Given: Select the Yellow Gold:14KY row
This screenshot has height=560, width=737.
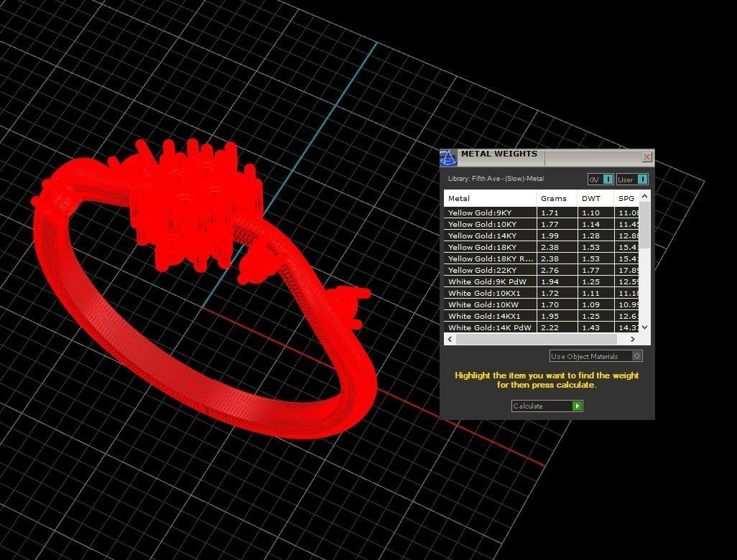Looking at the screenshot, I should point(541,235).
